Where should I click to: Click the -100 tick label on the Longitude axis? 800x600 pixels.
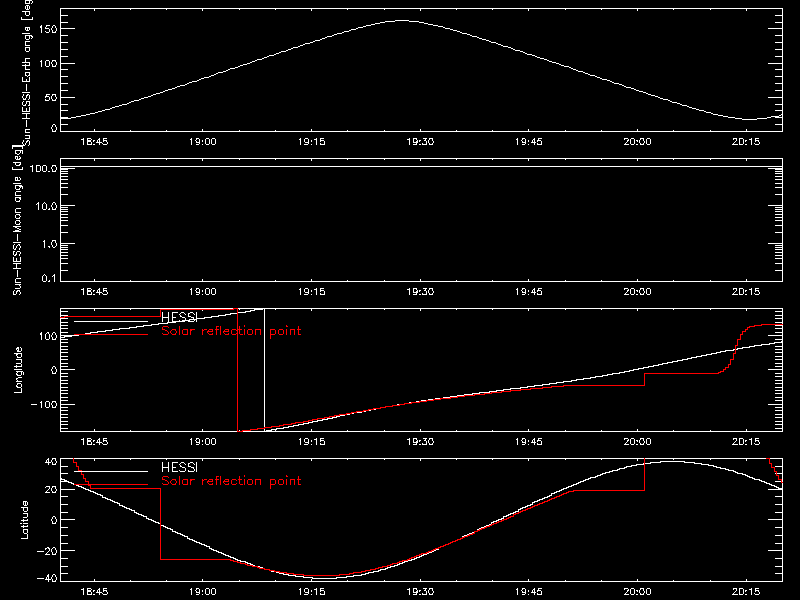(x=44, y=404)
